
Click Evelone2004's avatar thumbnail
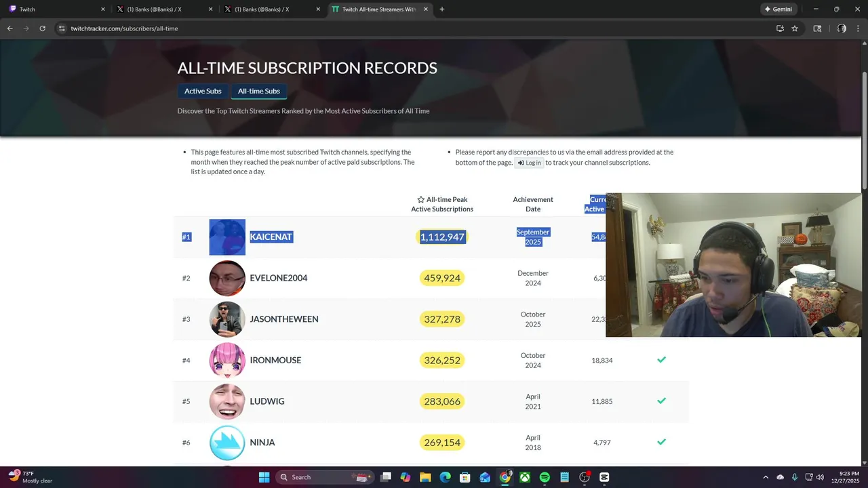point(227,278)
